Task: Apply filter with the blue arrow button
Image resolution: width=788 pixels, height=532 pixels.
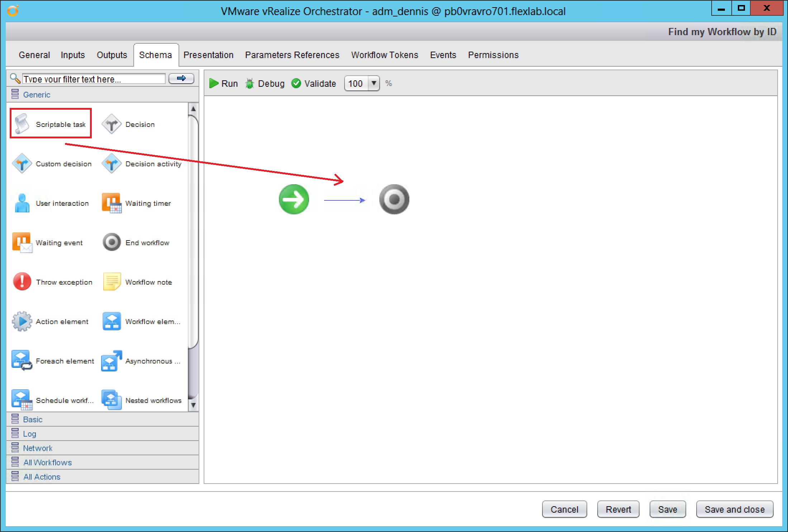Action: (x=181, y=79)
